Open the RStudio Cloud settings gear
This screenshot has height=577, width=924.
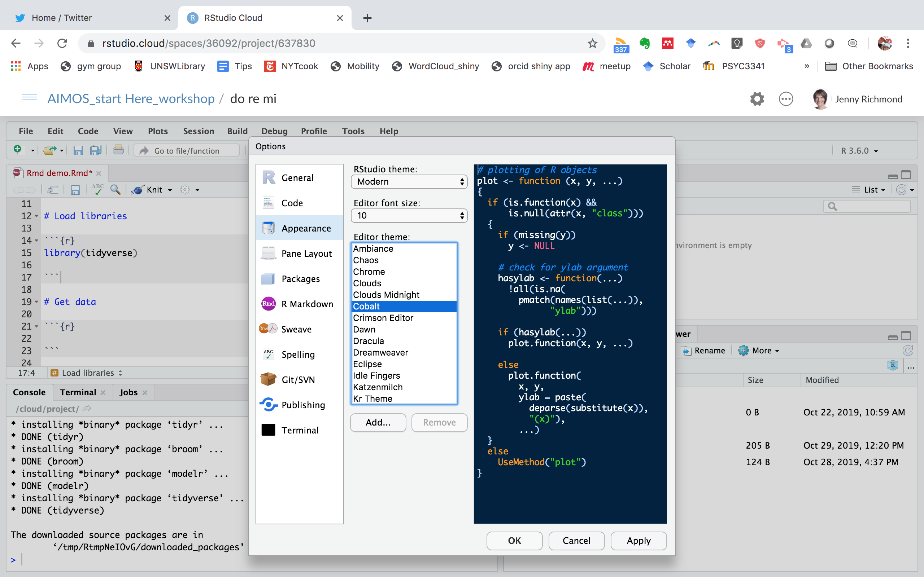[757, 99]
